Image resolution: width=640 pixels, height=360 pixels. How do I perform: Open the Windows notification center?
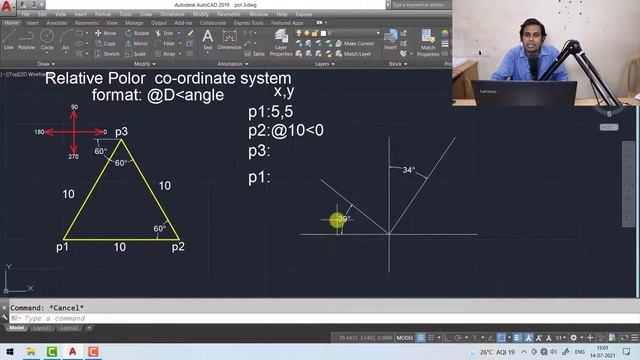627,352
